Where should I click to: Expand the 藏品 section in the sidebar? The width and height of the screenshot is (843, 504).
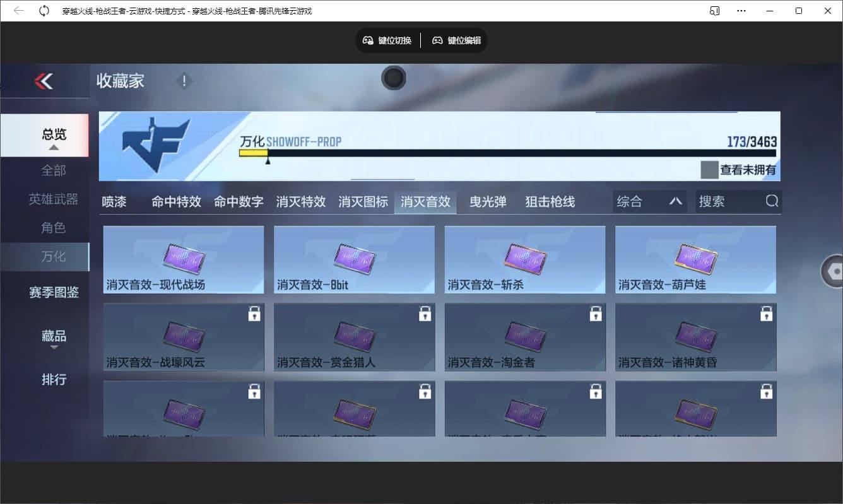click(55, 337)
